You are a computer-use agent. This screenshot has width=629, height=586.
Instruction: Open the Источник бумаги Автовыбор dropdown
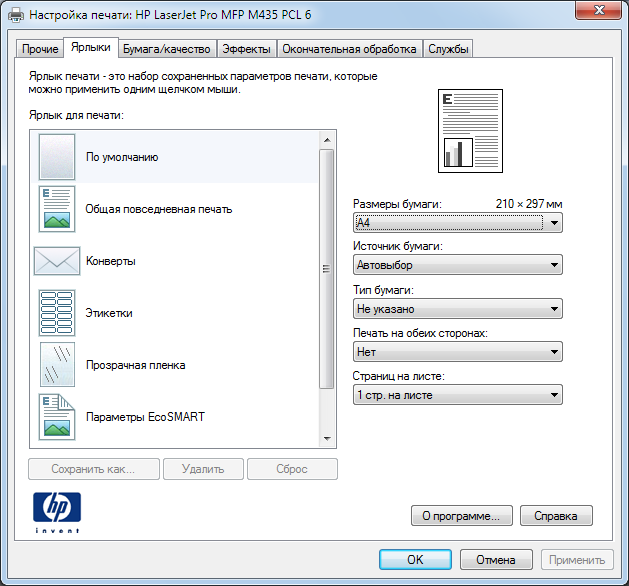click(458, 265)
